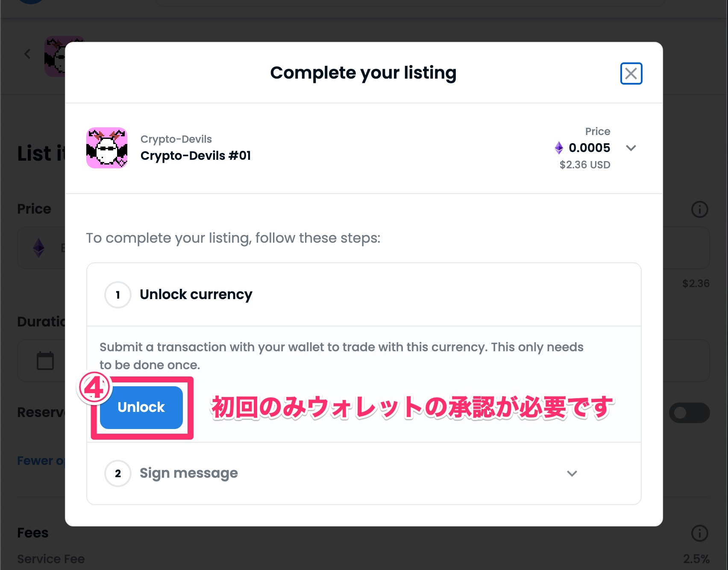This screenshot has width=728, height=570.
Task: Click the Ethereum icon beside 0.0005
Action: 559,148
